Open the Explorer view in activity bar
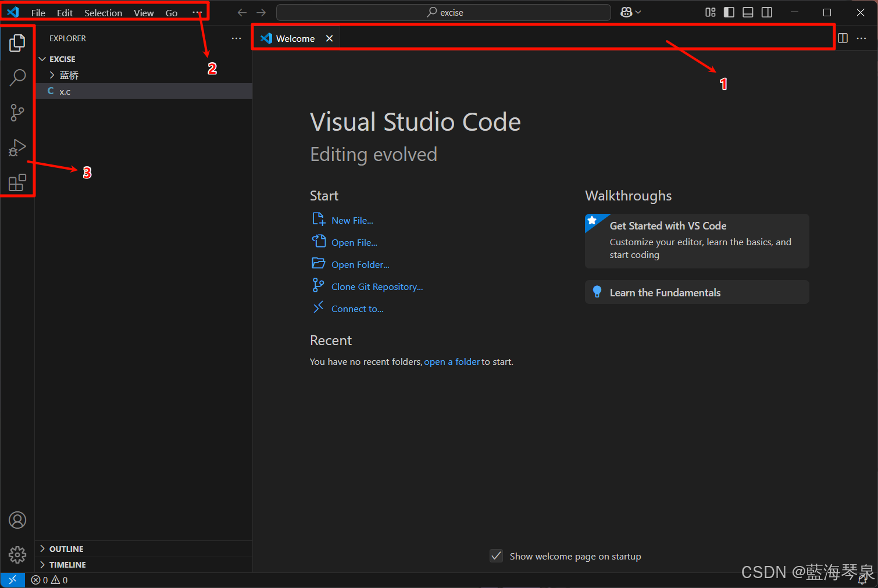The image size is (878, 588). 17,42
